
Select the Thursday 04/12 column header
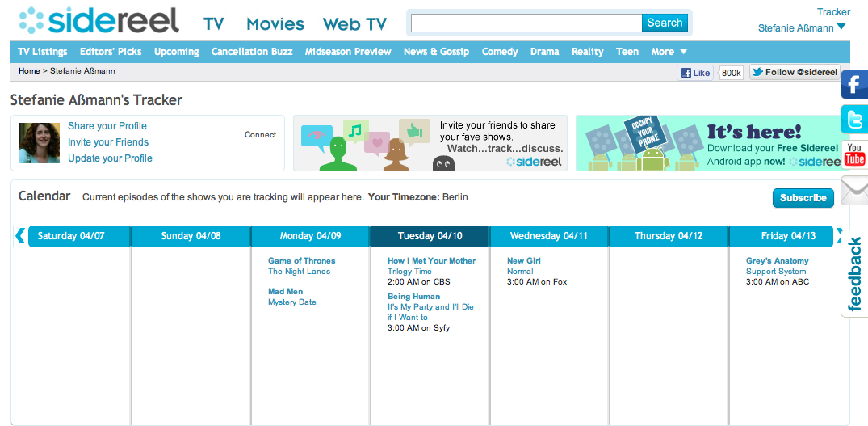coord(669,236)
